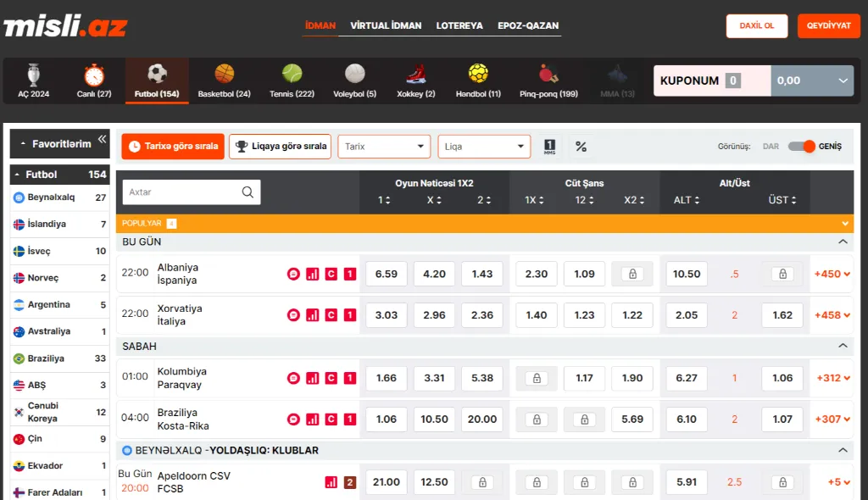The width and height of the screenshot is (868, 500).
Task: Open Argentina 5 in sidebar
Action: pos(60,304)
